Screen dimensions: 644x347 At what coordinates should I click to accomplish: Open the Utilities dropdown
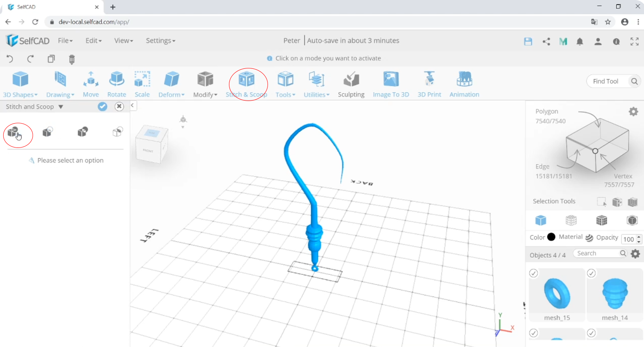(x=316, y=84)
